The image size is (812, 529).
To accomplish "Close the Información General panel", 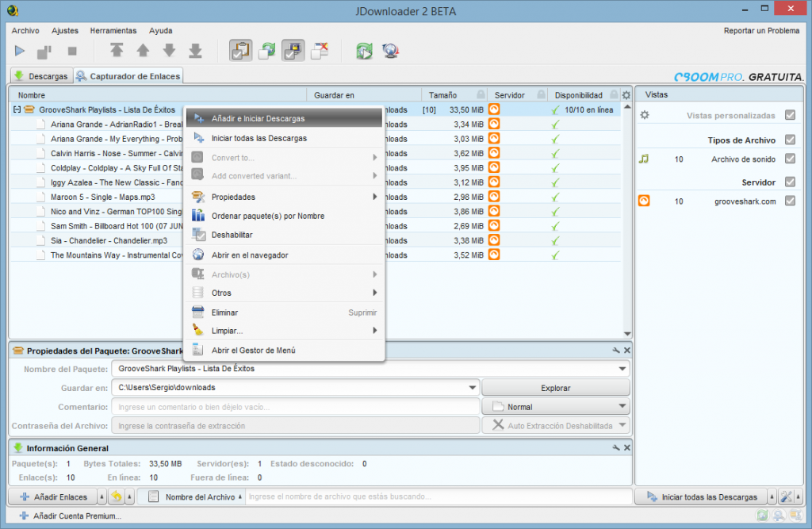I will click(x=627, y=447).
